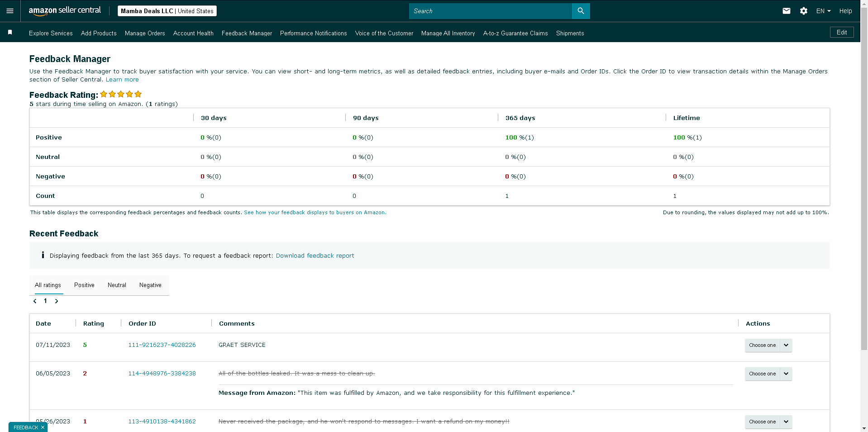Click the Negative row label in the ratings table
Viewport: 868px width, 432px height.
click(x=50, y=176)
